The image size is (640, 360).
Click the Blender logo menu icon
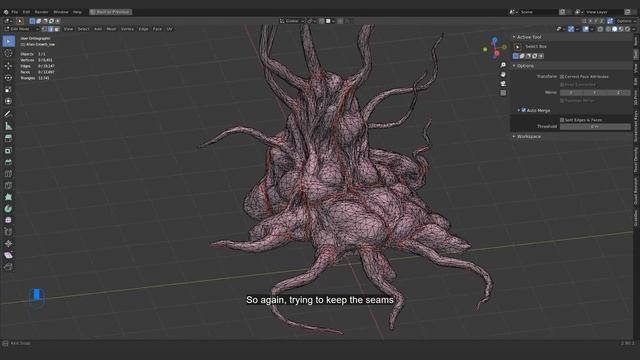tap(6, 12)
